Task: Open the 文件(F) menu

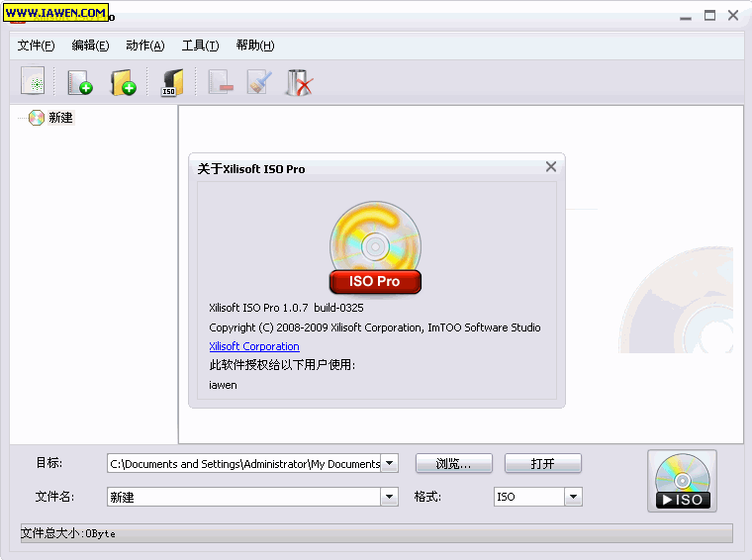Action: click(x=37, y=46)
